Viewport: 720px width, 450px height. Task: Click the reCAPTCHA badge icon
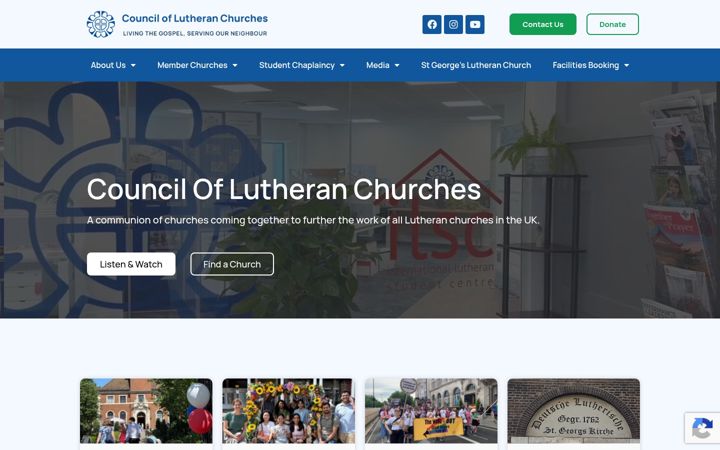pos(702,428)
